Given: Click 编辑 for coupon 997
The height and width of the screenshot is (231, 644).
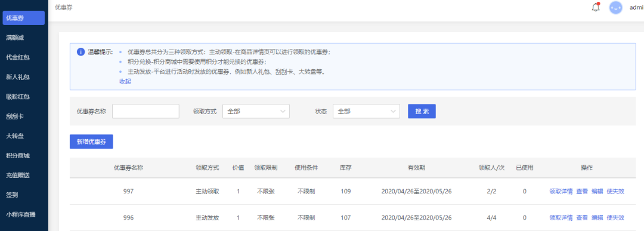Looking at the screenshot, I should (x=597, y=191).
